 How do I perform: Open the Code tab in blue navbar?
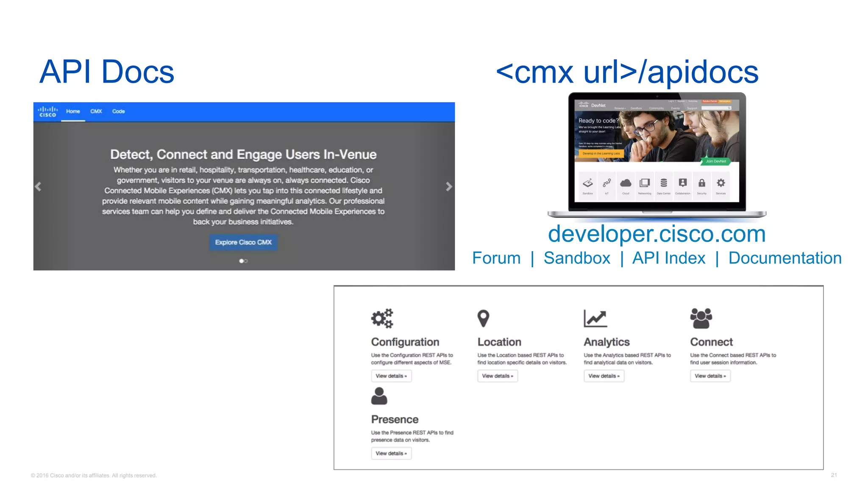(119, 111)
